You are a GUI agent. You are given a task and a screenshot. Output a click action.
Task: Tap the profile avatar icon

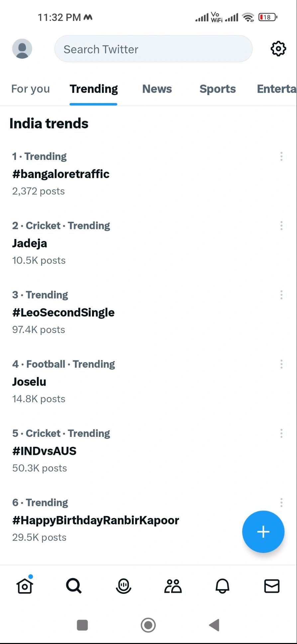tap(22, 49)
